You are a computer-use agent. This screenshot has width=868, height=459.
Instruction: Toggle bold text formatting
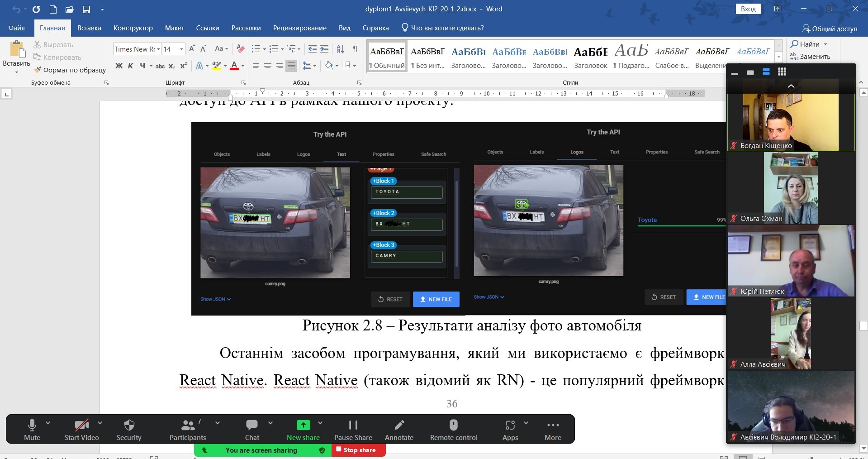(x=119, y=66)
